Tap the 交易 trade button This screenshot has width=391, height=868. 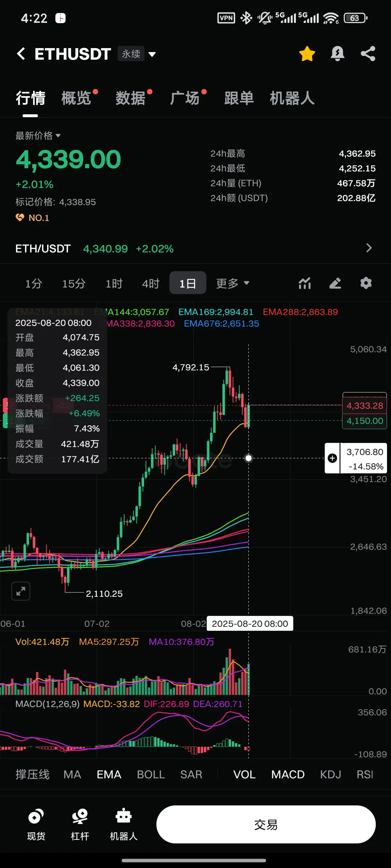(266, 824)
